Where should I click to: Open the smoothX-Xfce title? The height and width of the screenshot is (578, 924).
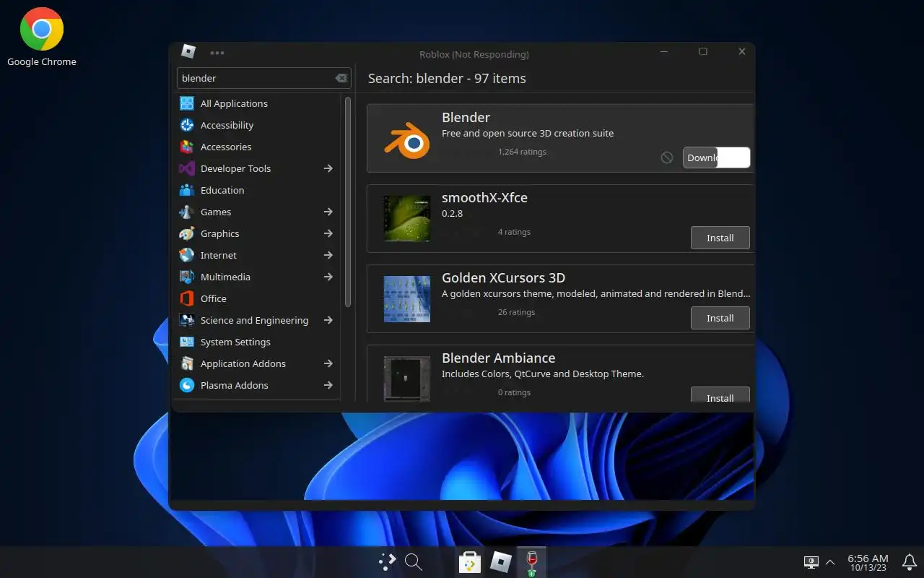484,197
